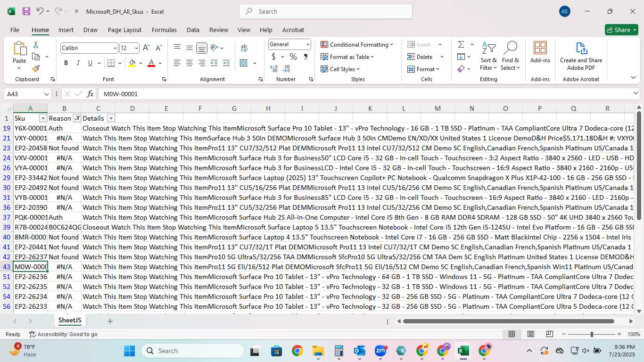644x362 pixels.
Task: Click the Cut scissors icon
Action: [x=36, y=45]
